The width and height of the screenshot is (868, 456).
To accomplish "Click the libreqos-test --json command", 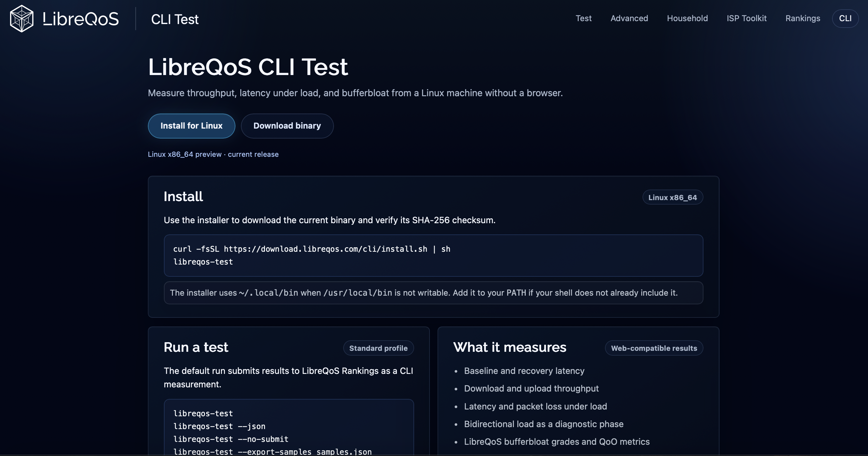I will pyautogui.click(x=219, y=426).
